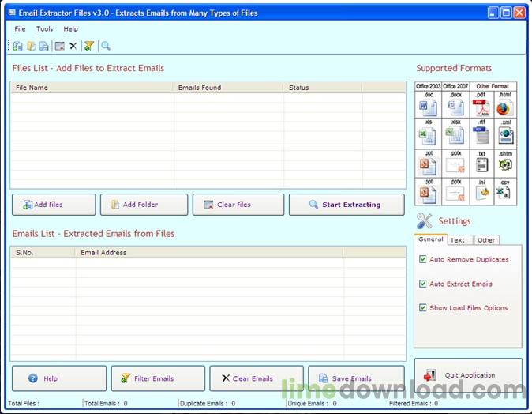Click the .docx Word format icon
This screenshot has height=414, width=532.
[454, 107]
